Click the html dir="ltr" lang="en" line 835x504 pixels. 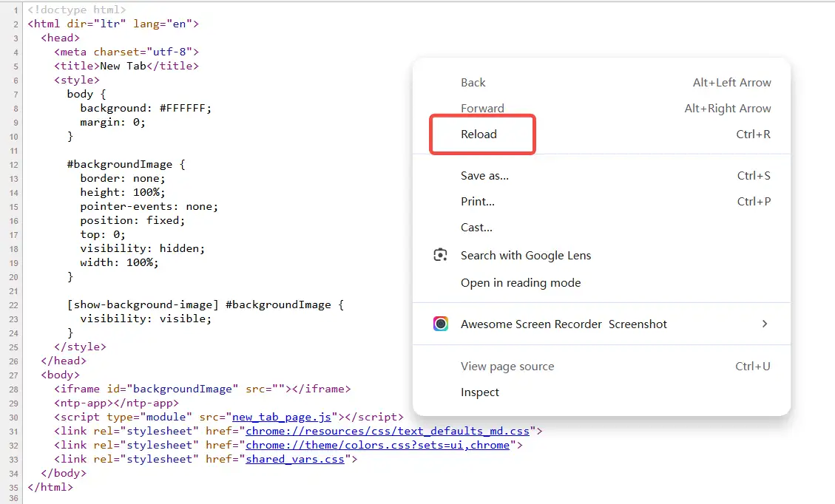pos(113,24)
